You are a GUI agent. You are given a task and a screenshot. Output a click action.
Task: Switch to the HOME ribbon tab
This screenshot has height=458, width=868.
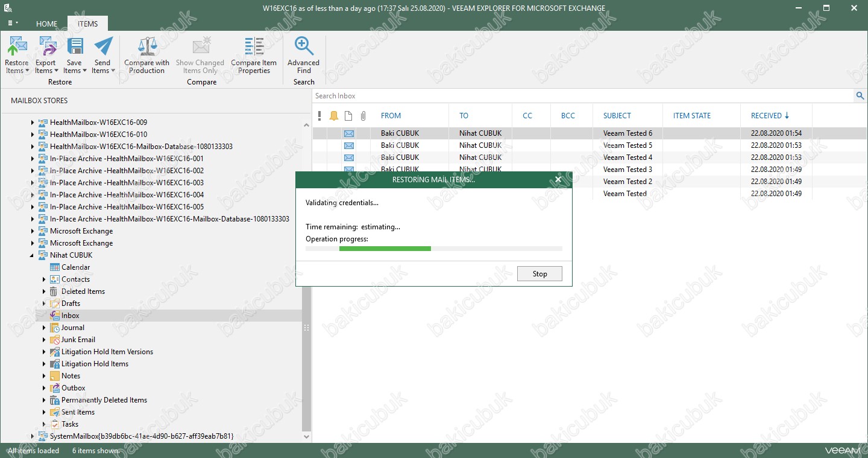coord(46,24)
